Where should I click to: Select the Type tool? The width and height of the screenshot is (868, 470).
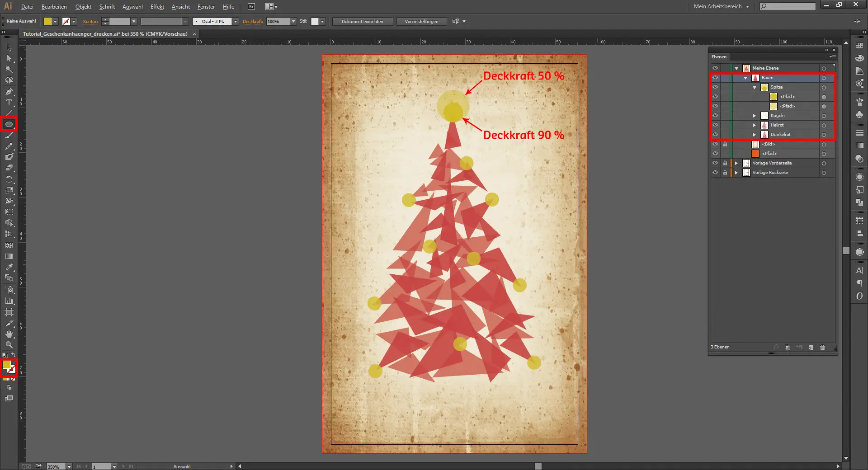coord(9,103)
